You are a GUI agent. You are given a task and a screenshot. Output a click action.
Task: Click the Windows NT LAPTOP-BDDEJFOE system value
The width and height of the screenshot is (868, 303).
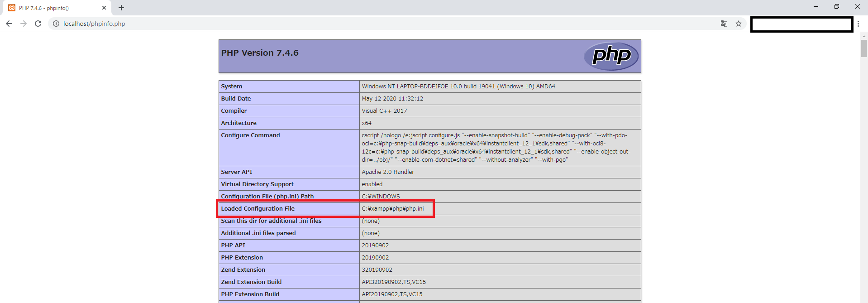pyautogui.click(x=458, y=87)
